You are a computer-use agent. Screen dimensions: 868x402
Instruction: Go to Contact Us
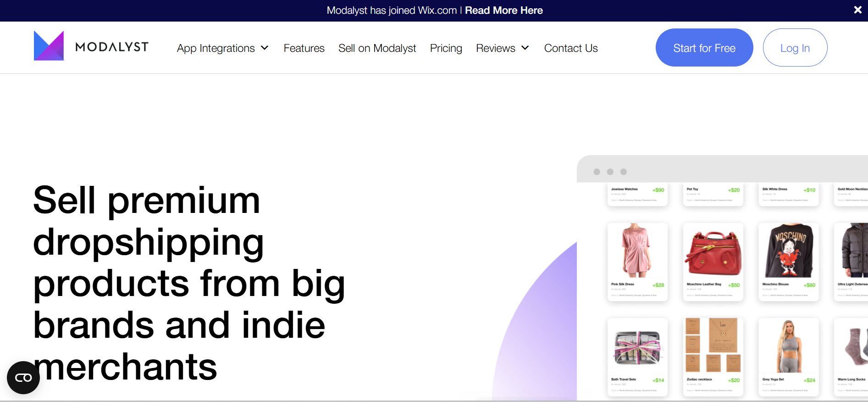(571, 48)
